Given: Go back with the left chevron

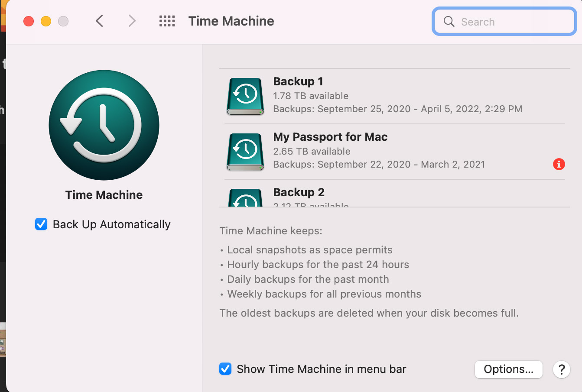Looking at the screenshot, I should 100,21.
